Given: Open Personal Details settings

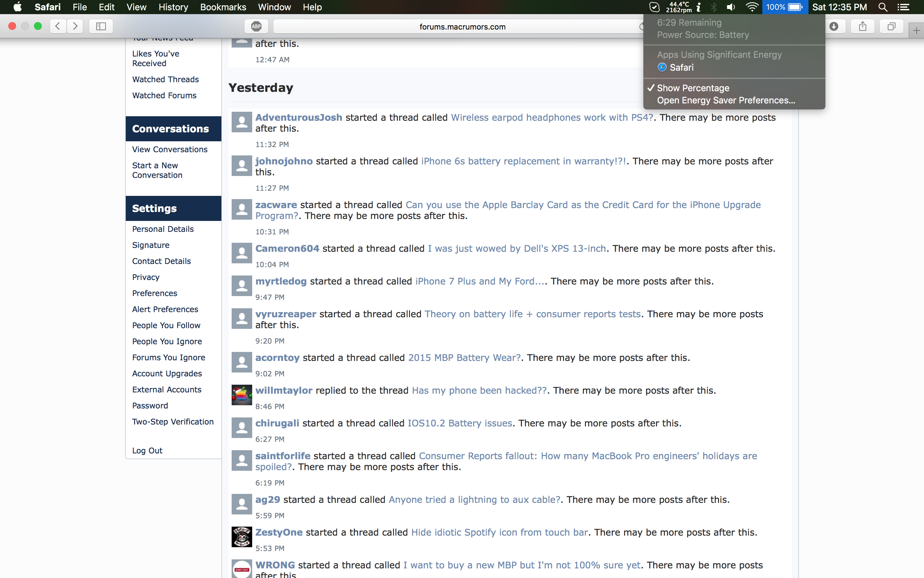Looking at the screenshot, I should point(163,229).
